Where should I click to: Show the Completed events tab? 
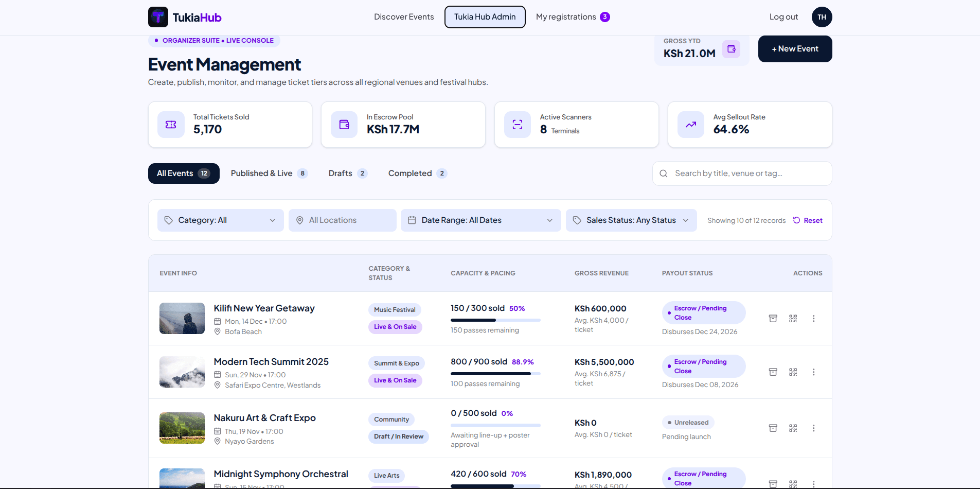tap(417, 173)
